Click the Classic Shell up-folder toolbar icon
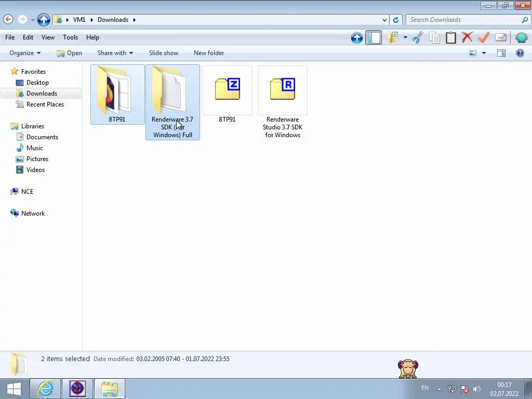532x399 pixels. 356,37
